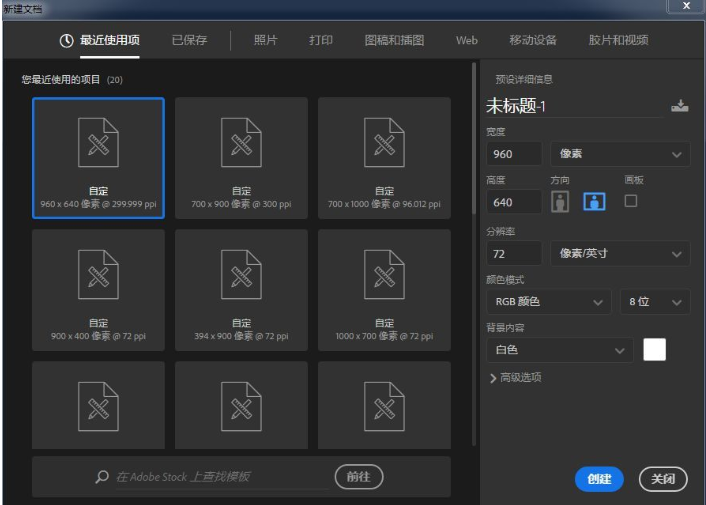Open the resolution unit 像素/英寸 dropdown
The height and width of the screenshot is (505, 706).
620,254
